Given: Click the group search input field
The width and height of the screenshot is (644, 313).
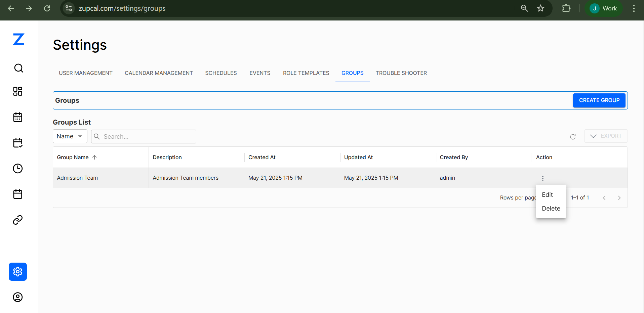Looking at the screenshot, I should pos(144,136).
